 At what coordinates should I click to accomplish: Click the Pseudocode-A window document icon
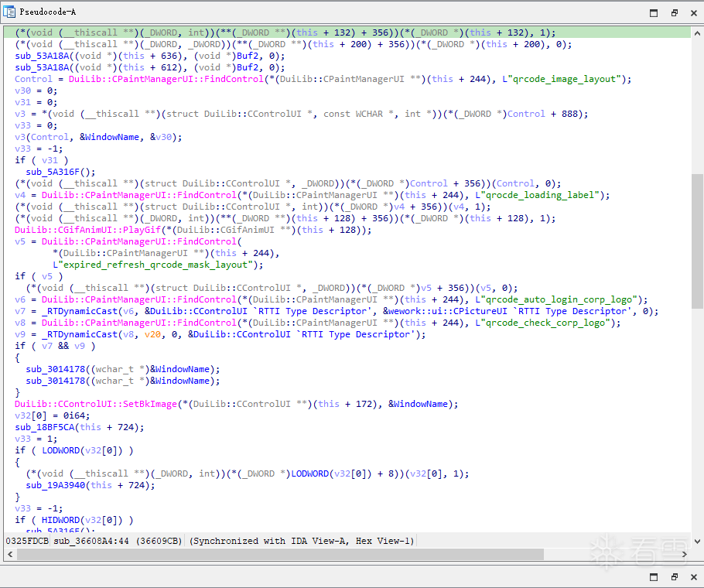coord(9,12)
